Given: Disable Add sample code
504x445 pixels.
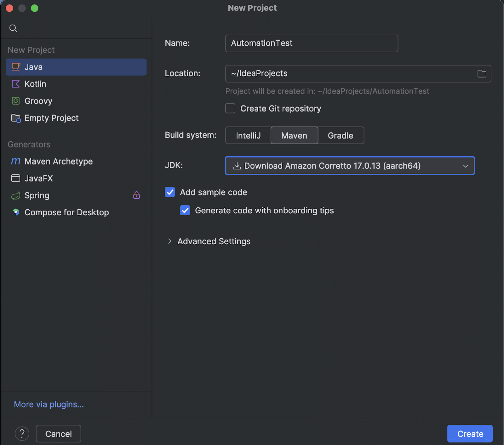Looking at the screenshot, I should (x=170, y=192).
